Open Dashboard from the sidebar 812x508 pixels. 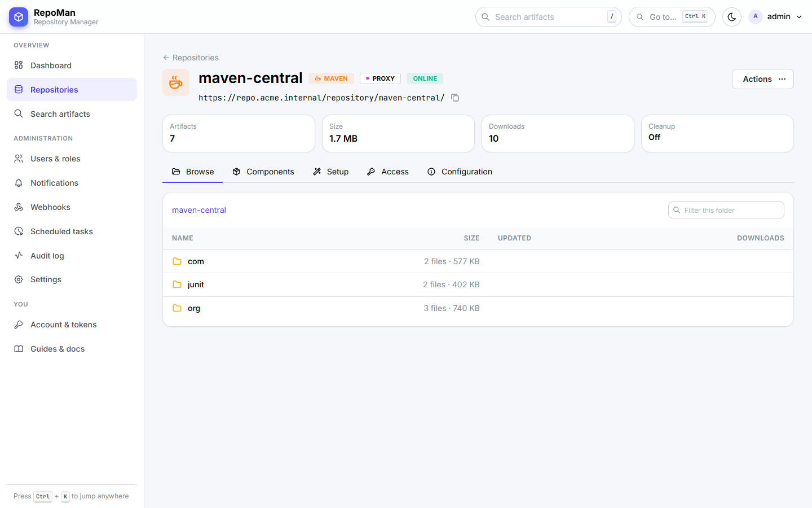(72, 65)
